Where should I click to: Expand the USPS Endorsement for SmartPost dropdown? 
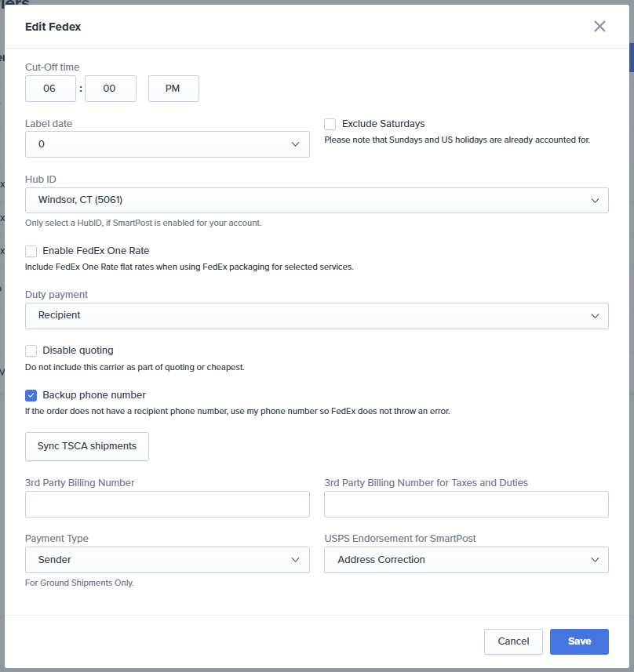click(x=466, y=560)
